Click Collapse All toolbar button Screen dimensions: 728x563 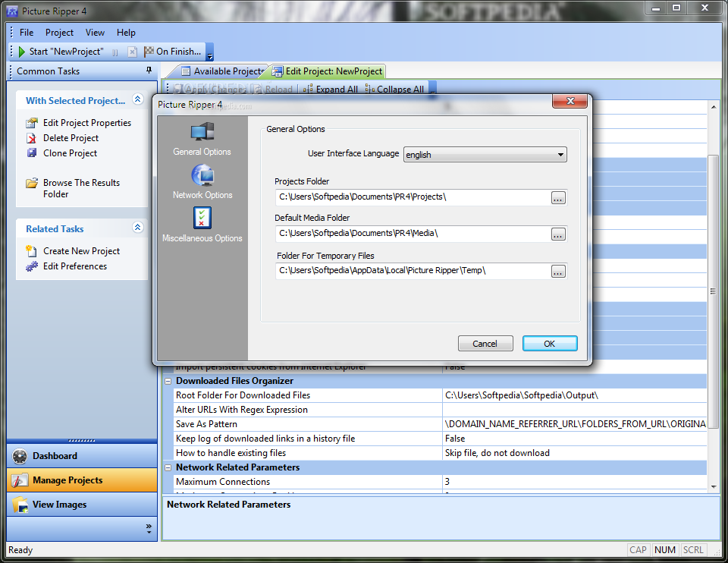394,89
